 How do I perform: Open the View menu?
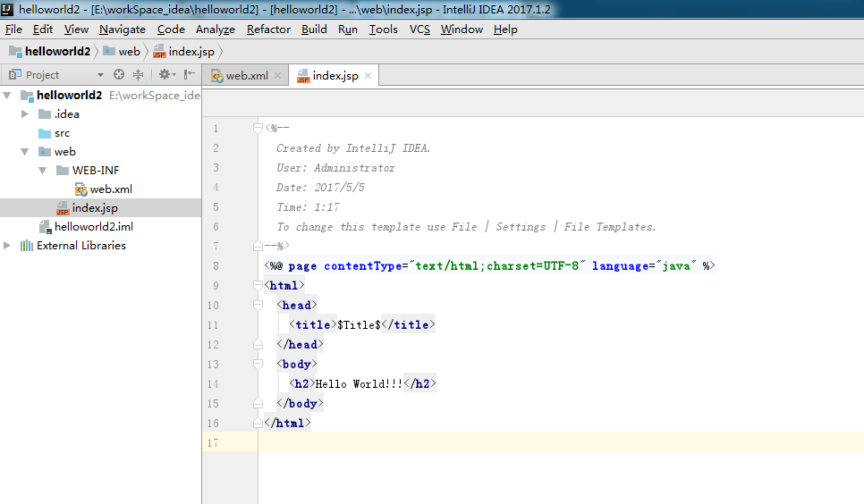pyautogui.click(x=76, y=29)
